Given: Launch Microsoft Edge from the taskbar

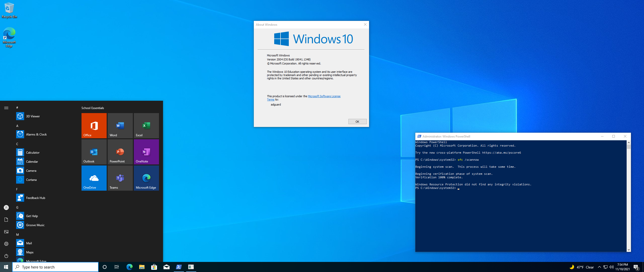Looking at the screenshot, I should pyautogui.click(x=129, y=267).
